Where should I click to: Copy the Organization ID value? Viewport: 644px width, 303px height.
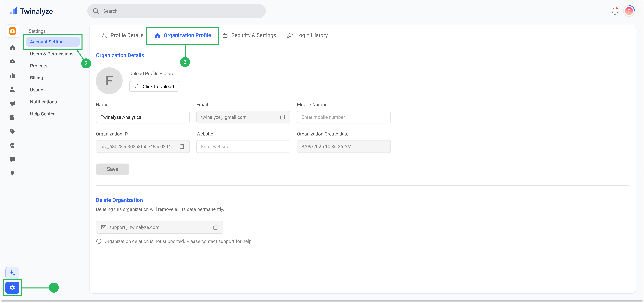tap(182, 147)
